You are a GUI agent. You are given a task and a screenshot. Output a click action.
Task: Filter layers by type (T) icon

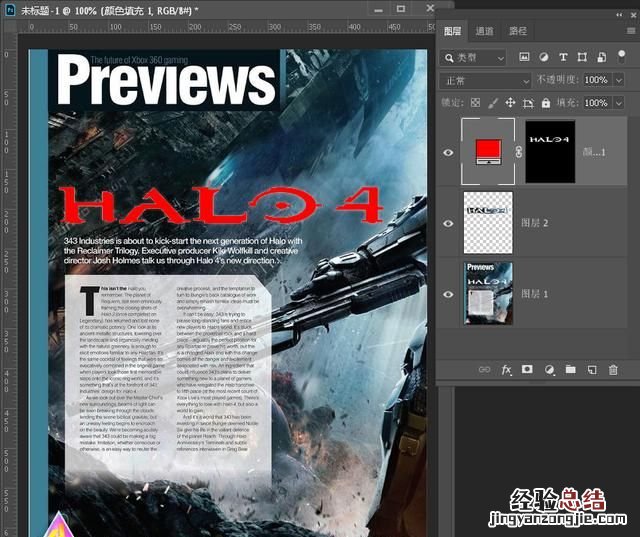[563, 57]
